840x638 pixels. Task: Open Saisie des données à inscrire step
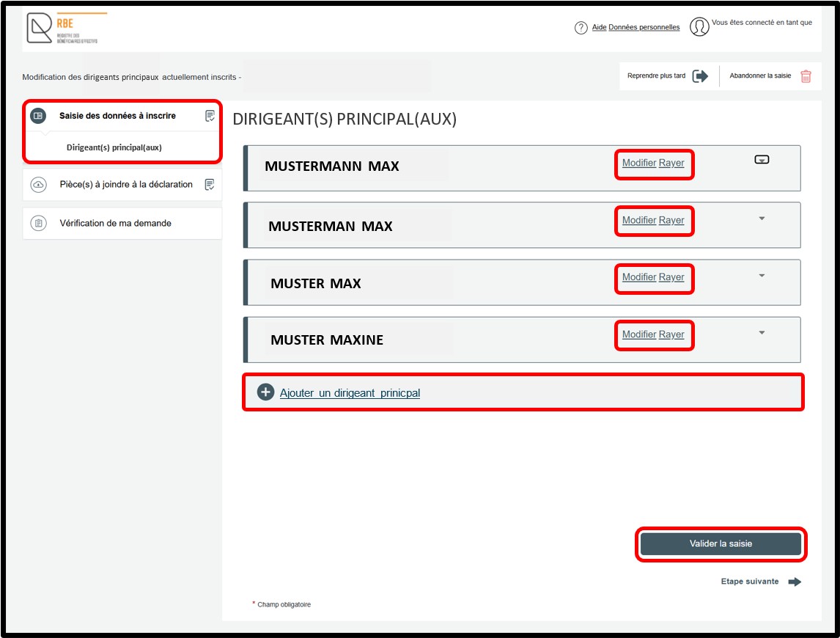(117, 116)
